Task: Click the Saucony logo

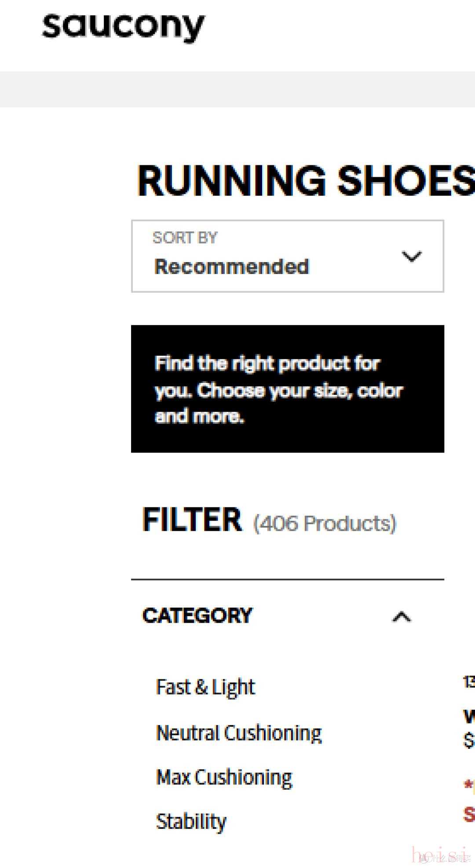Action: 123,26
